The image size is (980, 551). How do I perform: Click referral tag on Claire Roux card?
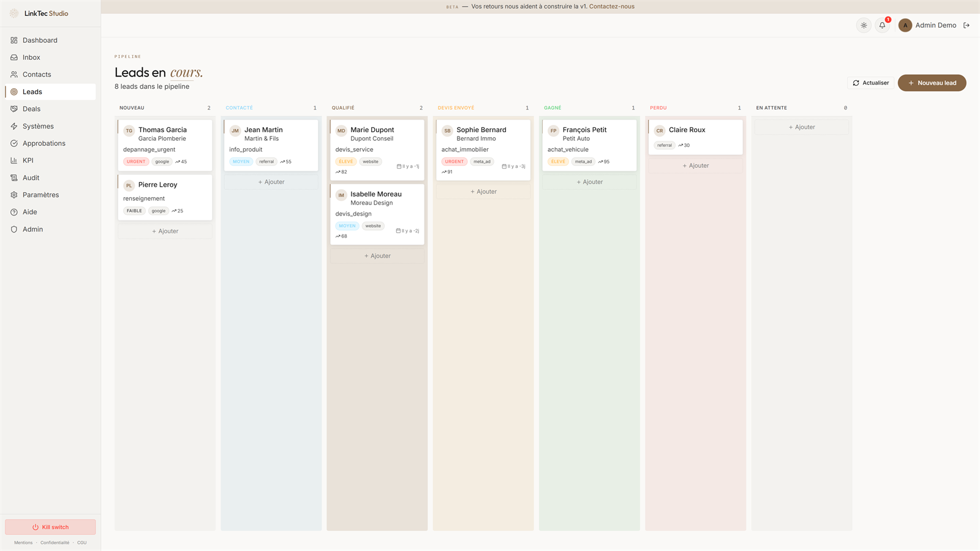point(665,145)
